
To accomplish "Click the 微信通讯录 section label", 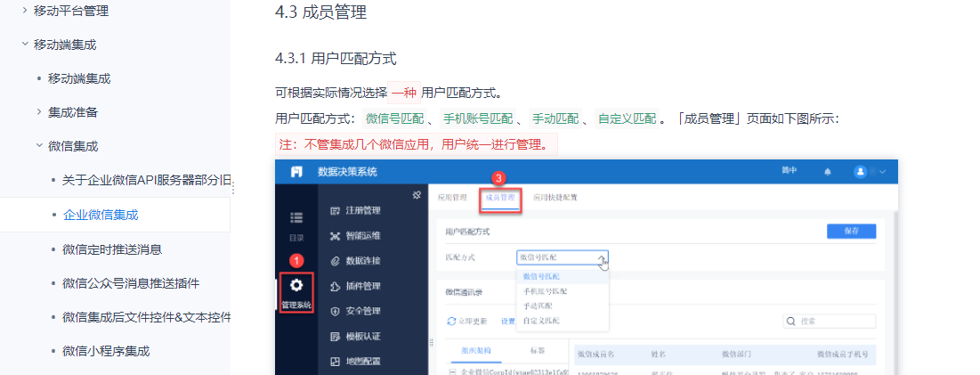I will coord(463,292).
